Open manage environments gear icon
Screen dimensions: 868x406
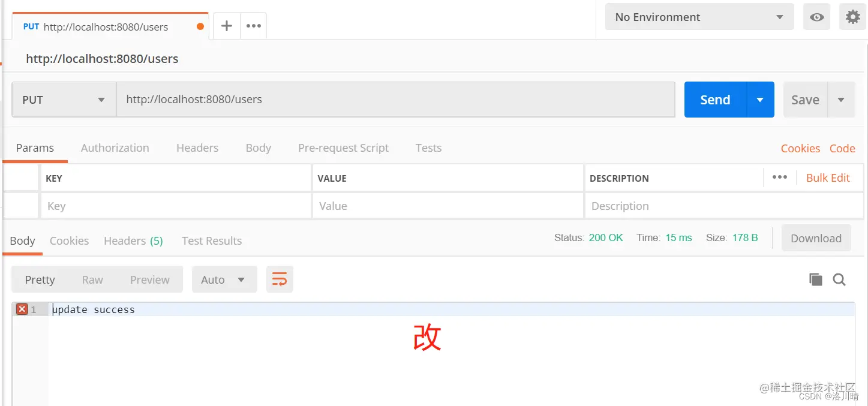[852, 17]
